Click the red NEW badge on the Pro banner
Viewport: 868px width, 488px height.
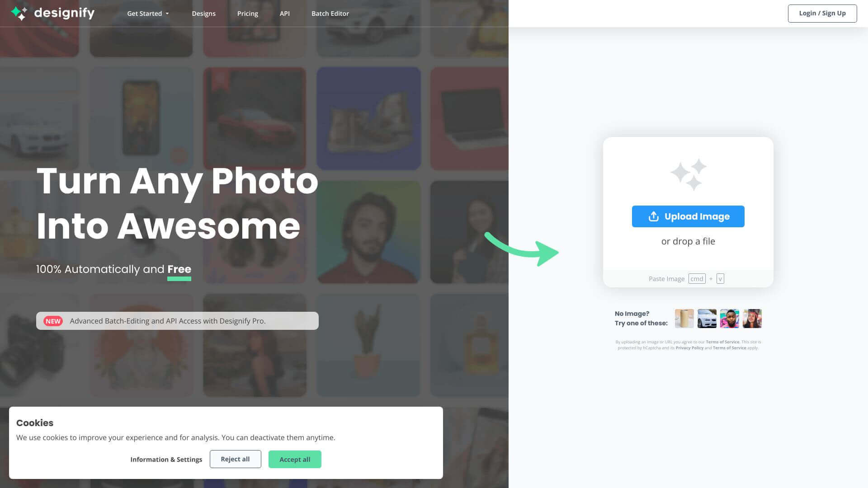click(53, 321)
